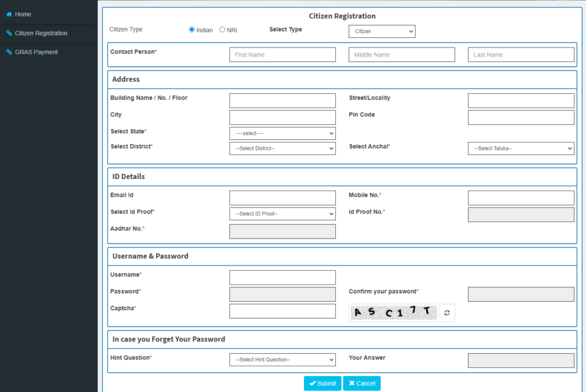The image size is (586, 392).
Task: Open the Select Id Proof dropdown
Action: click(x=282, y=214)
